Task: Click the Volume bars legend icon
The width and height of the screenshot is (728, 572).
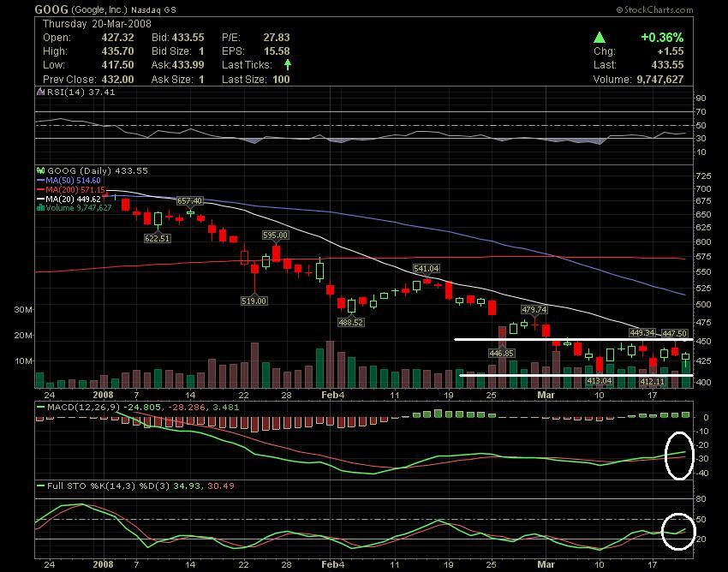Action: 40,207
